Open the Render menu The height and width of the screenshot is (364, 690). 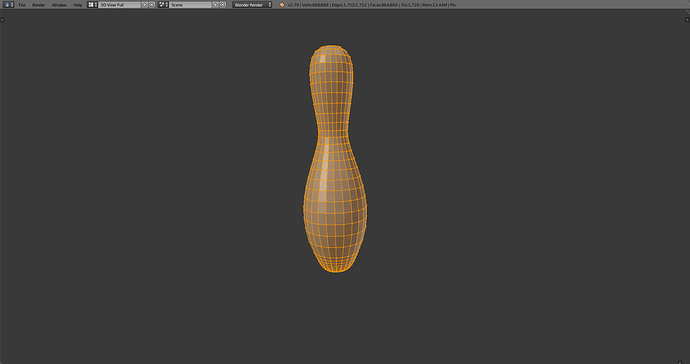tap(39, 5)
